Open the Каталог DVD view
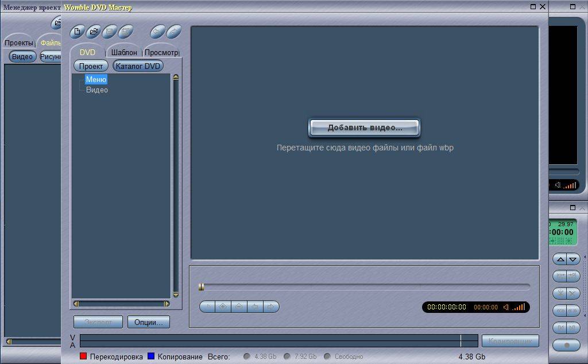 tap(138, 66)
